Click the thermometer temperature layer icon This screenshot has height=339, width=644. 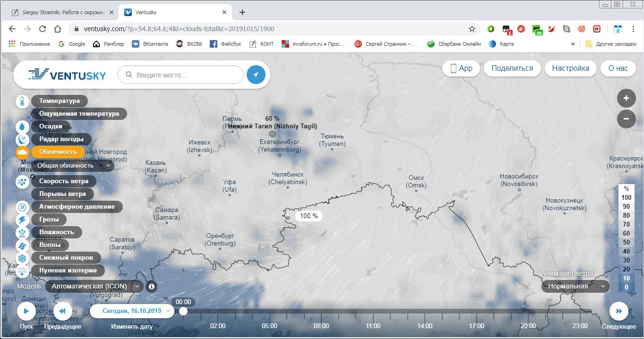click(x=22, y=102)
